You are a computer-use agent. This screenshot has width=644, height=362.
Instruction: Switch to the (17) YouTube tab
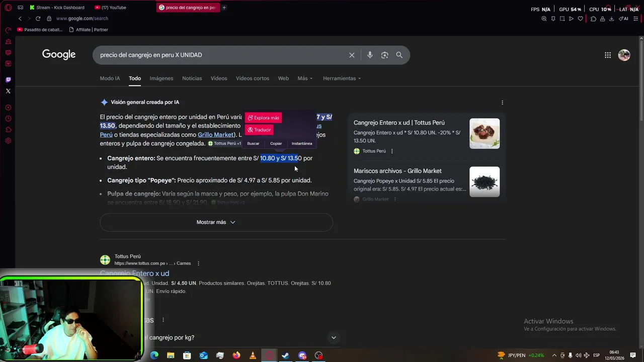[111, 8]
